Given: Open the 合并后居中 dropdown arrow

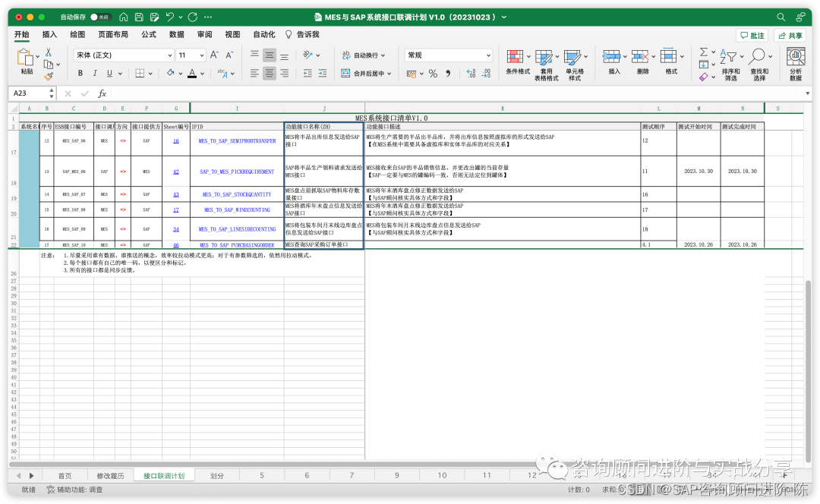Looking at the screenshot, I should coord(389,74).
